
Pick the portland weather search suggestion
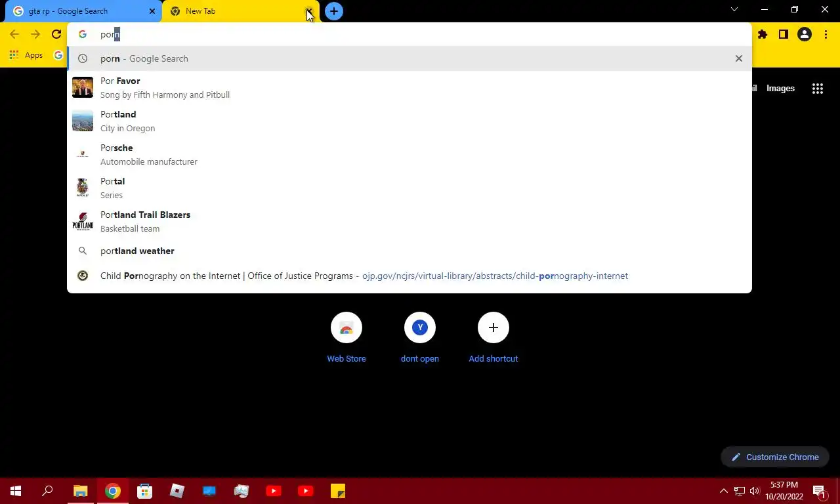[409, 251]
